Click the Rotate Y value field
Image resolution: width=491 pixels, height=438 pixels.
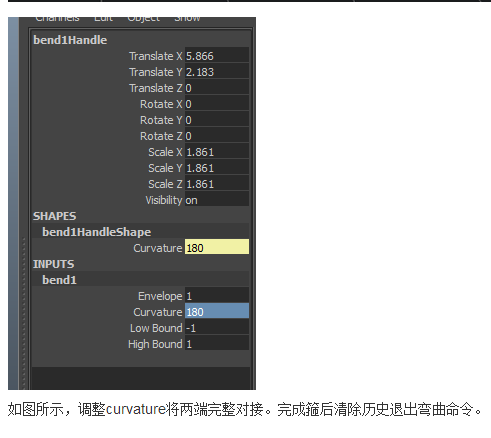[217, 120]
